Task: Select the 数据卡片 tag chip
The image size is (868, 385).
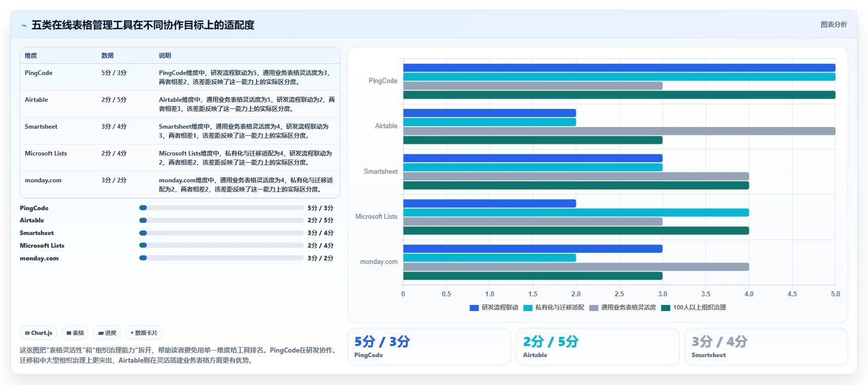Action: pyautogui.click(x=144, y=333)
